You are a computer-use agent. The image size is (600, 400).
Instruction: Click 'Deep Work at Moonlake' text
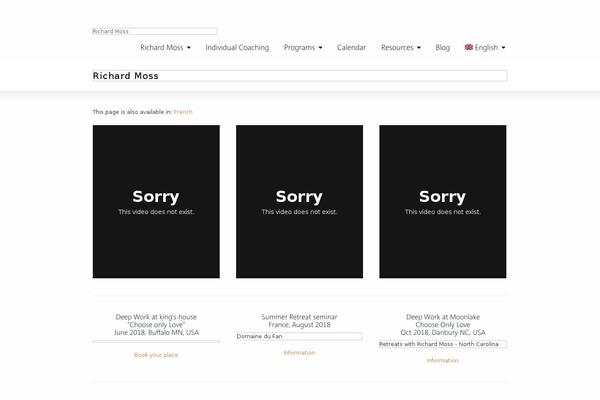(443, 317)
